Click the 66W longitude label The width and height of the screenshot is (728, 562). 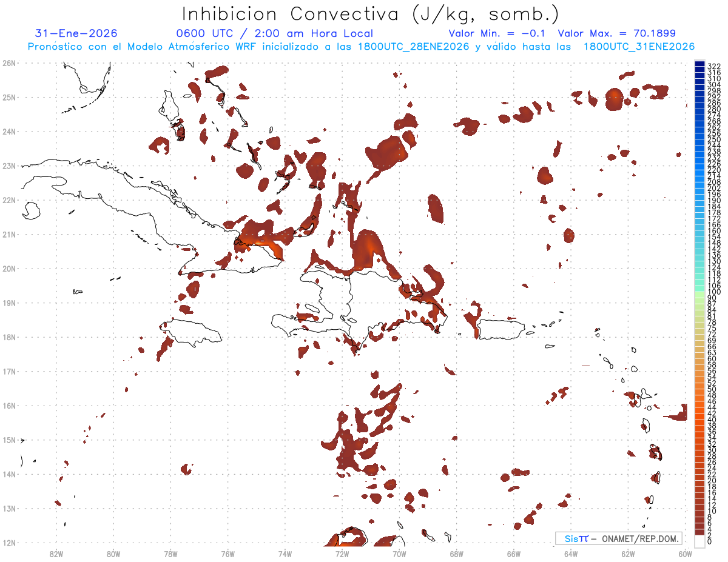pos(514,554)
